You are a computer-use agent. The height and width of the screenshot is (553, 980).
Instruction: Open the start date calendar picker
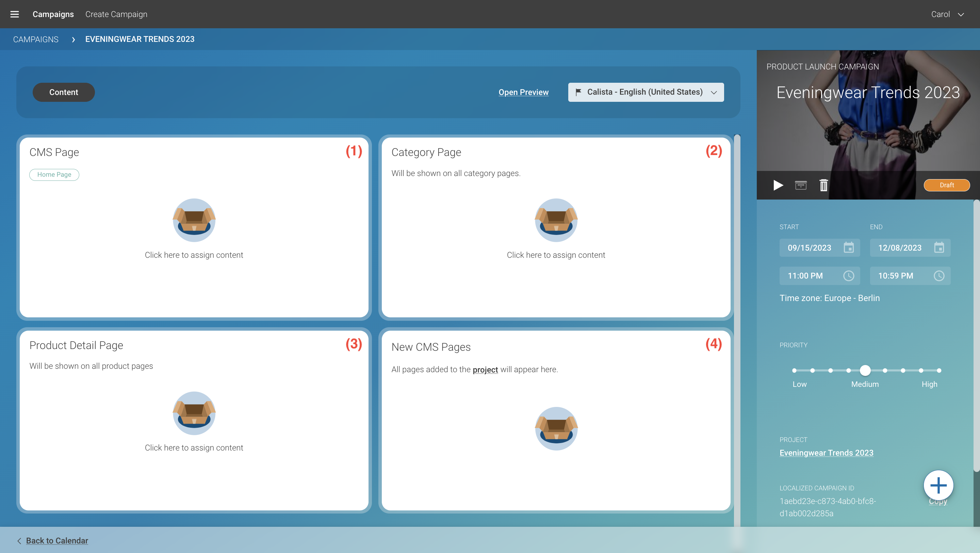tap(848, 248)
